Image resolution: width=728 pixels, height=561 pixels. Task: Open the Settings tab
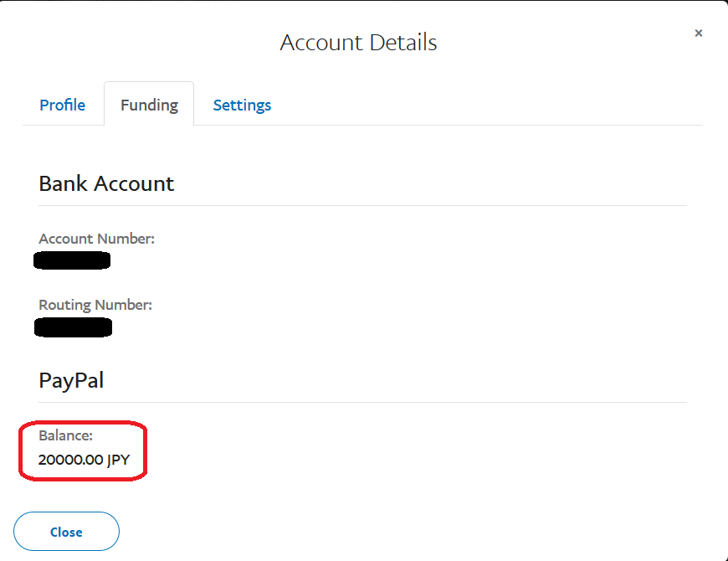coord(242,105)
